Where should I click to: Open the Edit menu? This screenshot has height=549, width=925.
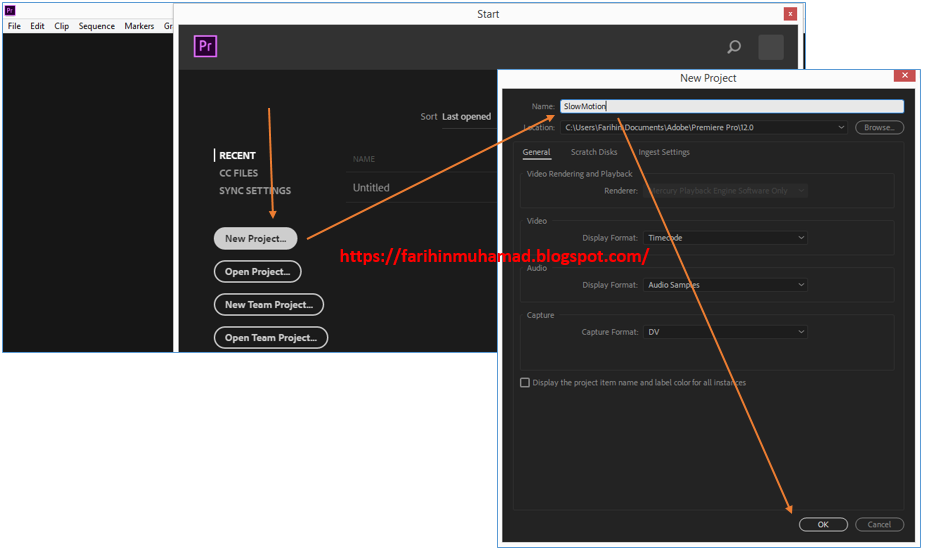37,26
